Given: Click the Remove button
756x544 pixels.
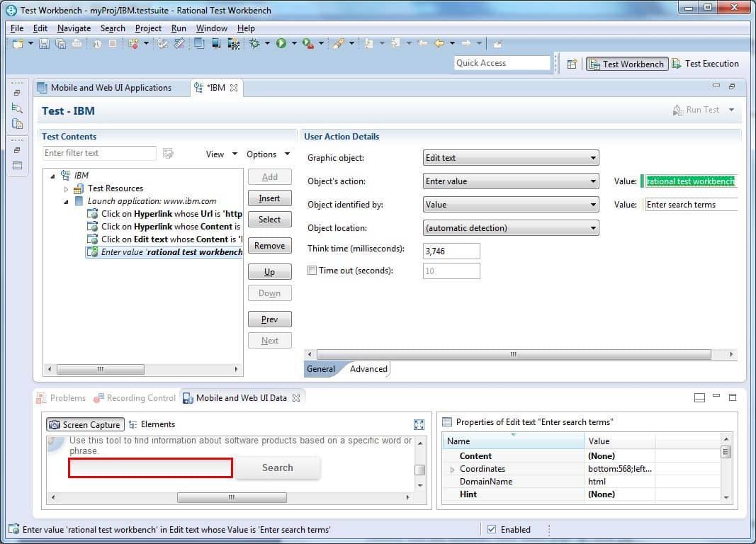Looking at the screenshot, I should click(269, 246).
